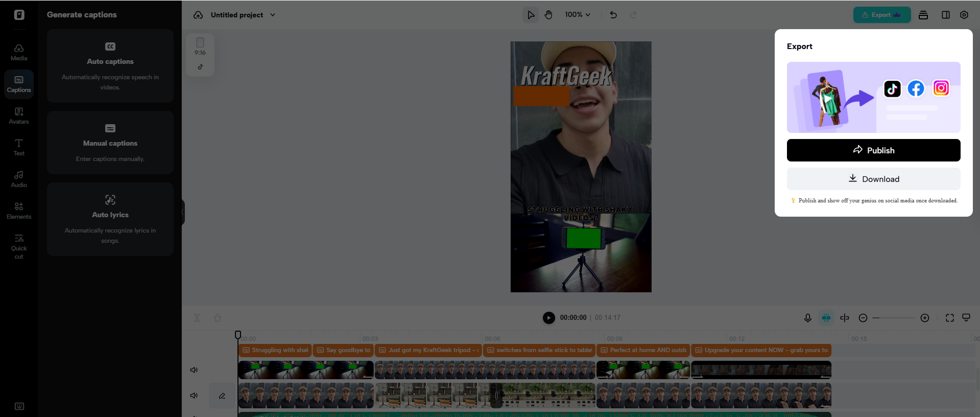Click the split at playhead icon
980x417 pixels.
(x=845, y=318)
